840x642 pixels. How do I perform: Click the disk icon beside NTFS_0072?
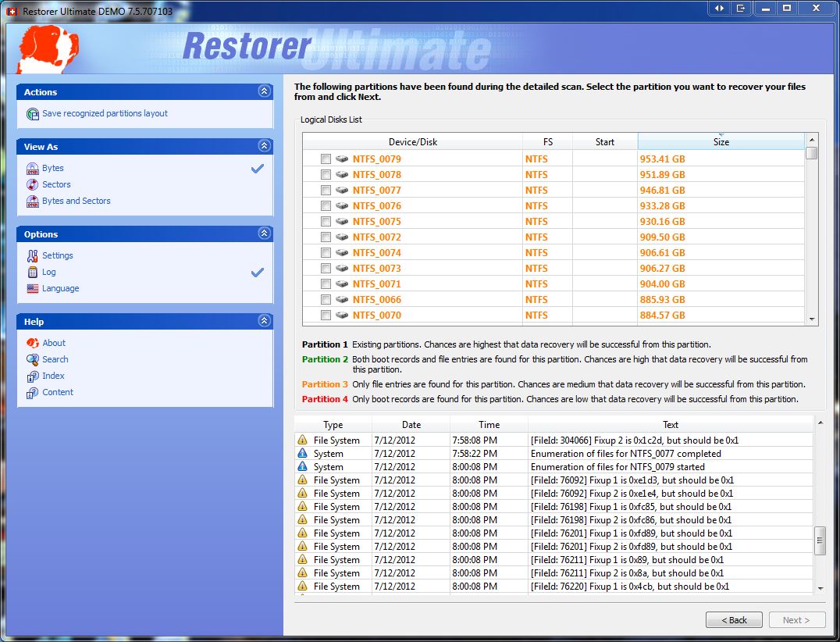(x=342, y=237)
